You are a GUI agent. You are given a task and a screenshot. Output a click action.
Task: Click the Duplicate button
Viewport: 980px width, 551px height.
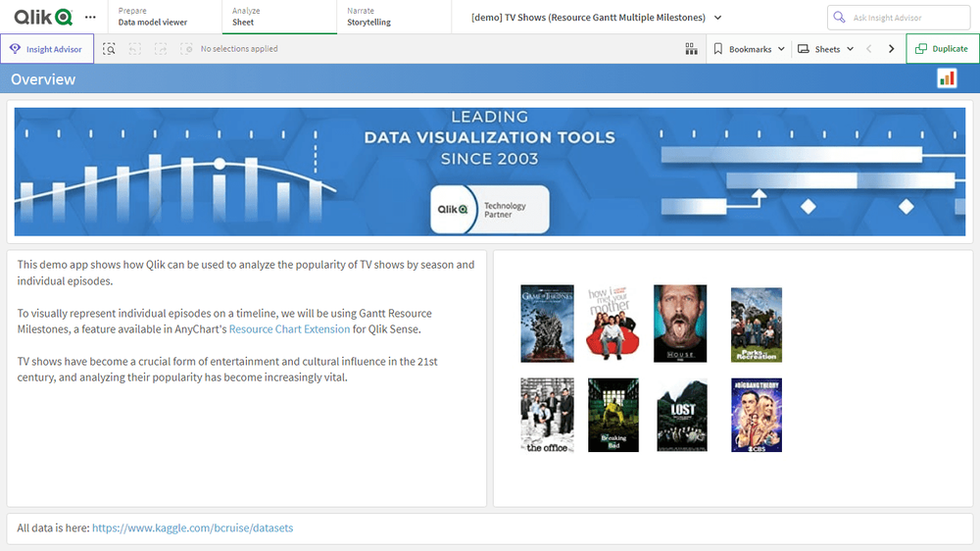click(x=942, y=49)
